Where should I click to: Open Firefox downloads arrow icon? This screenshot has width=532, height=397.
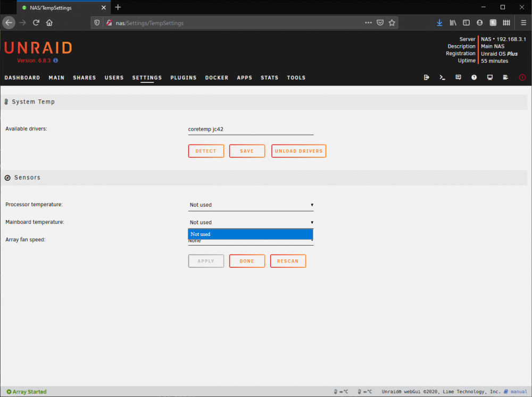click(439, 23)
